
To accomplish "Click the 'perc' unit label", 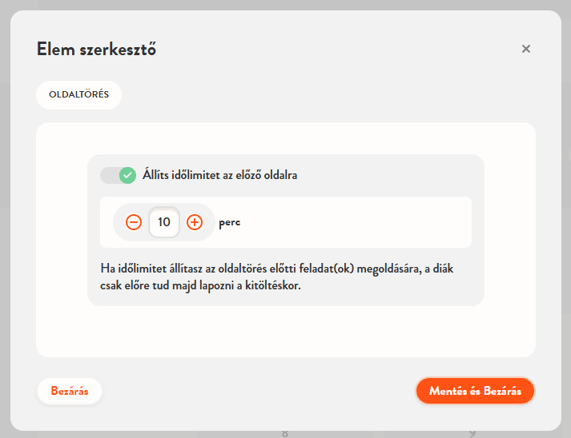I will [229, 222].
